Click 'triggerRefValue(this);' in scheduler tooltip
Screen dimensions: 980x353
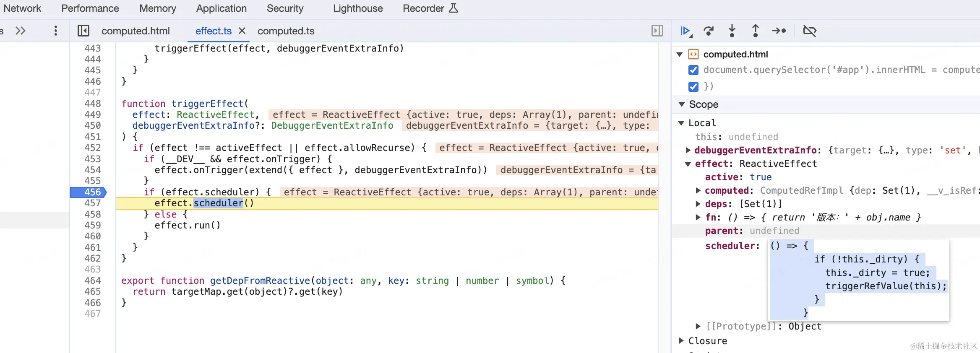(886, 286)
